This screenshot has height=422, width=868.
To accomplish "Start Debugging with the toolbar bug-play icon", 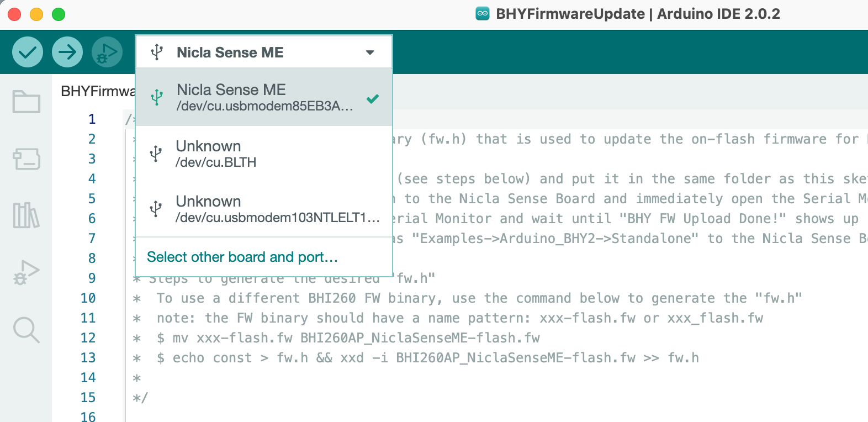I will coord(107,52).
